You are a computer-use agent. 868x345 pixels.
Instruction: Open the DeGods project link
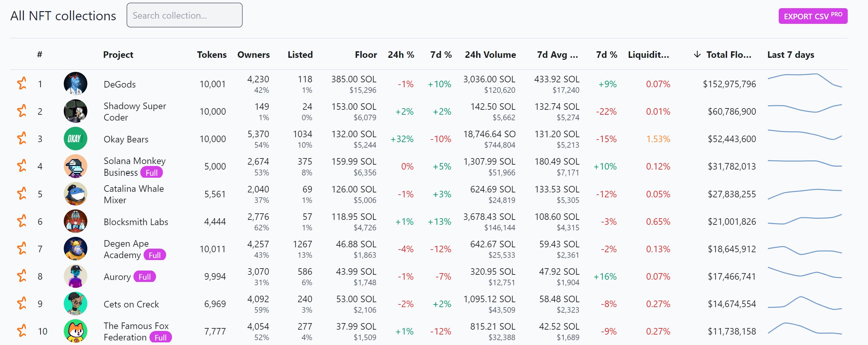pos(120,84)
